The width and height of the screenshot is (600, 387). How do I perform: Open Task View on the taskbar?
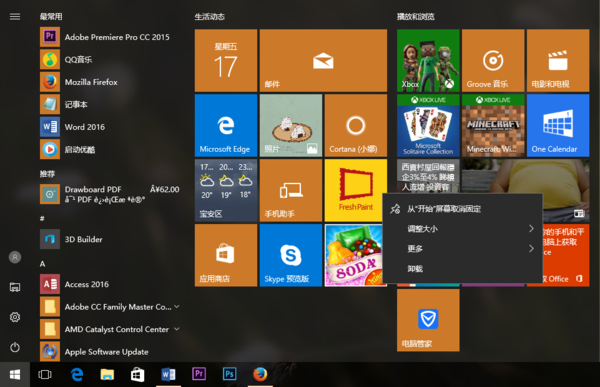45,375
